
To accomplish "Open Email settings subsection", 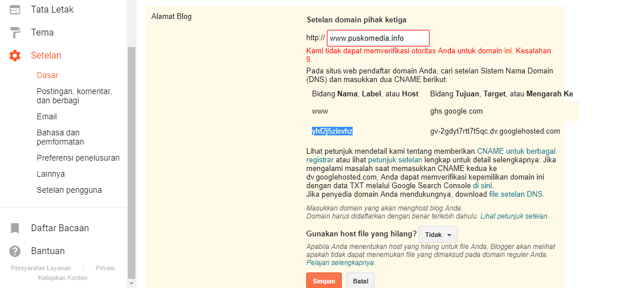I will point(47,116).
